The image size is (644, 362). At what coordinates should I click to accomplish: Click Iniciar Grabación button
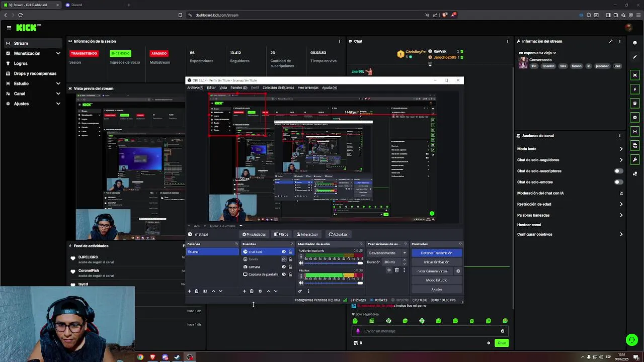[x=436, y=262]
